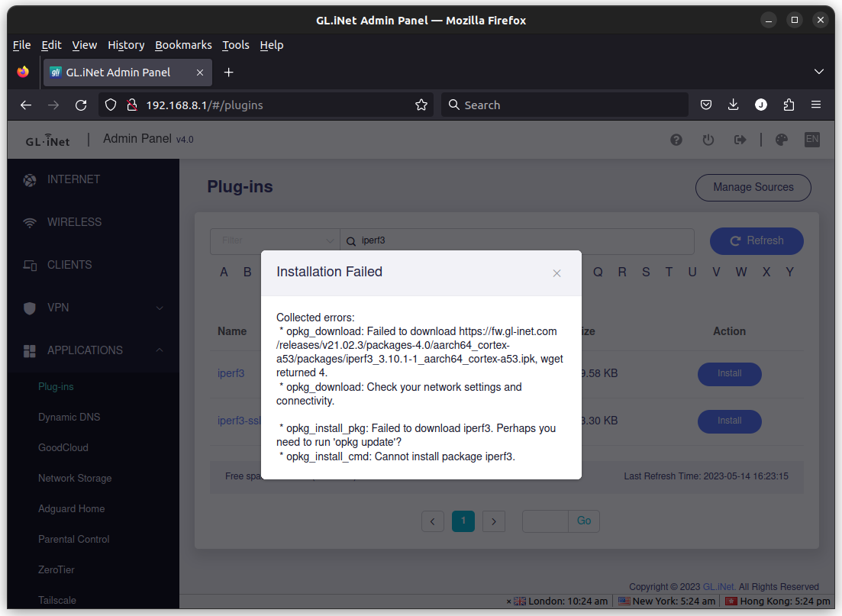Click the GL.iNet logo
Viewport: 842px width, 616px height.
tap(48, 140)
